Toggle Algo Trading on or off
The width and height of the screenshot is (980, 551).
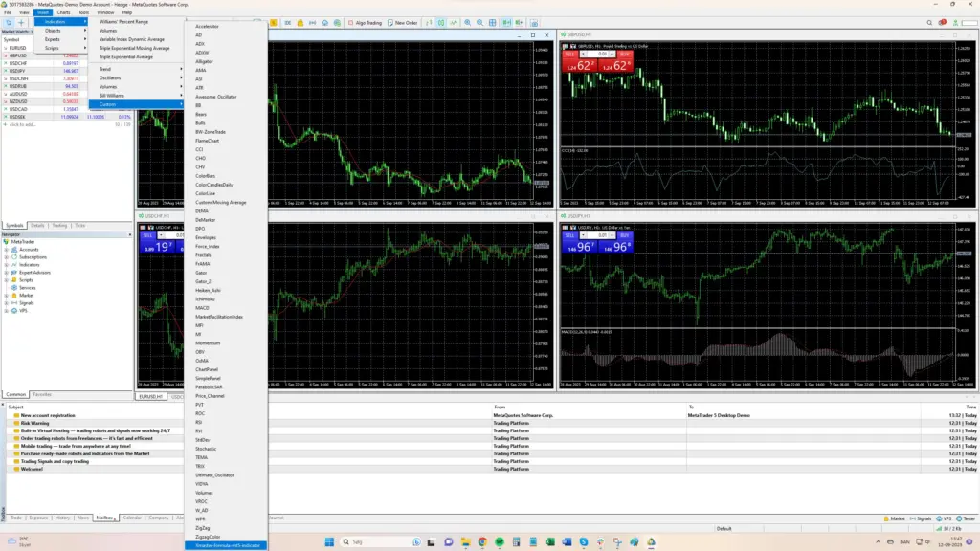[365, 23]
